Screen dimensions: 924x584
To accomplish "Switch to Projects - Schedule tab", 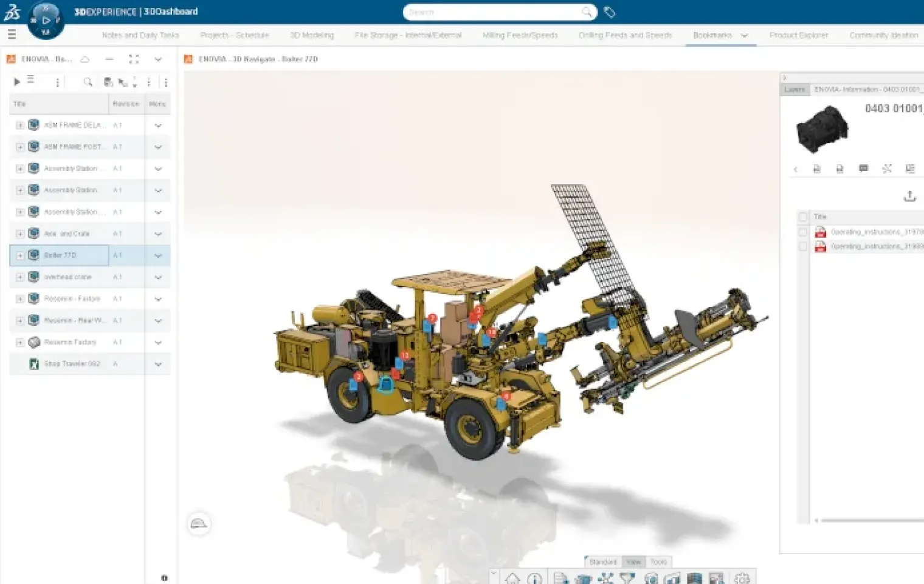I will click(234, 35).
